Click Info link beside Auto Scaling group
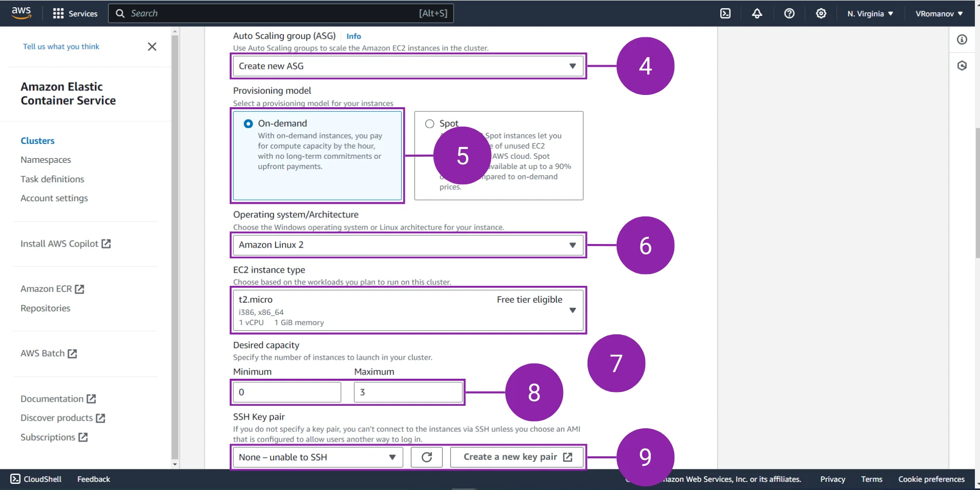980x490 pixels. [354, 36]
